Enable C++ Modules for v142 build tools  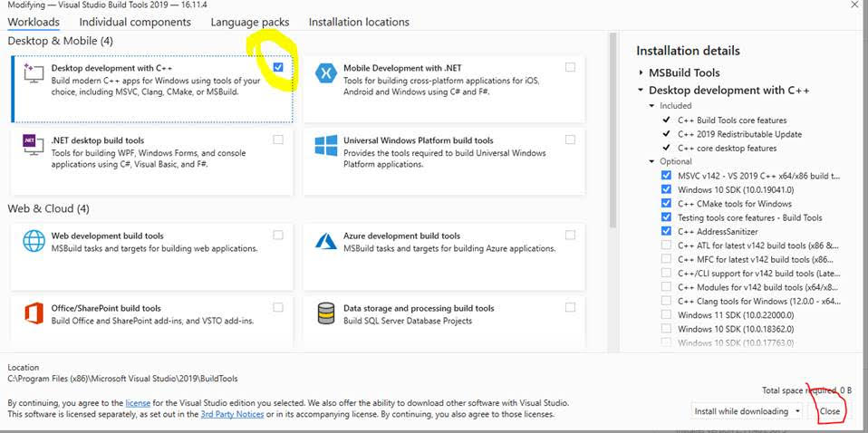(x=666, y=287)
